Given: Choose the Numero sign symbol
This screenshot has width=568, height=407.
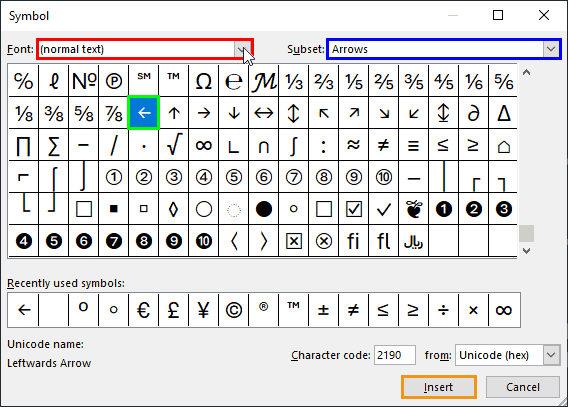Looking at the screenshot, I should [x=84, y=81].
